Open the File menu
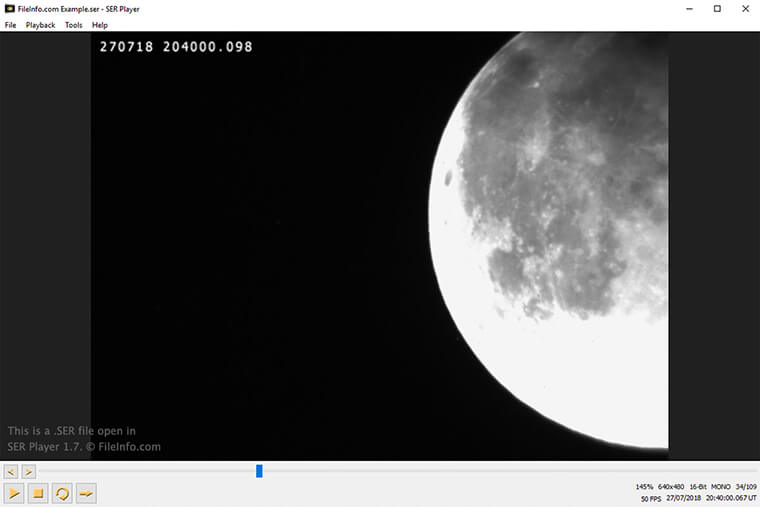 [x=11, y=25]
